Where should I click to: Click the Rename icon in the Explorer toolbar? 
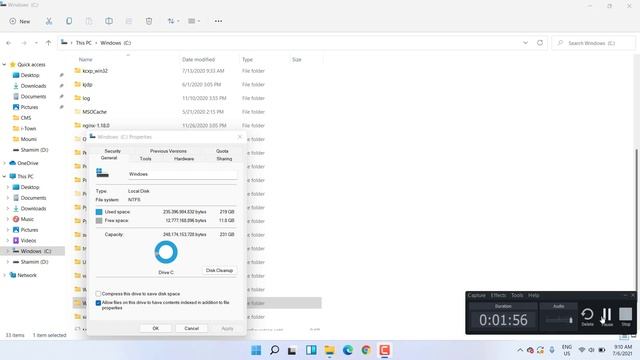[x=109, y=21]
